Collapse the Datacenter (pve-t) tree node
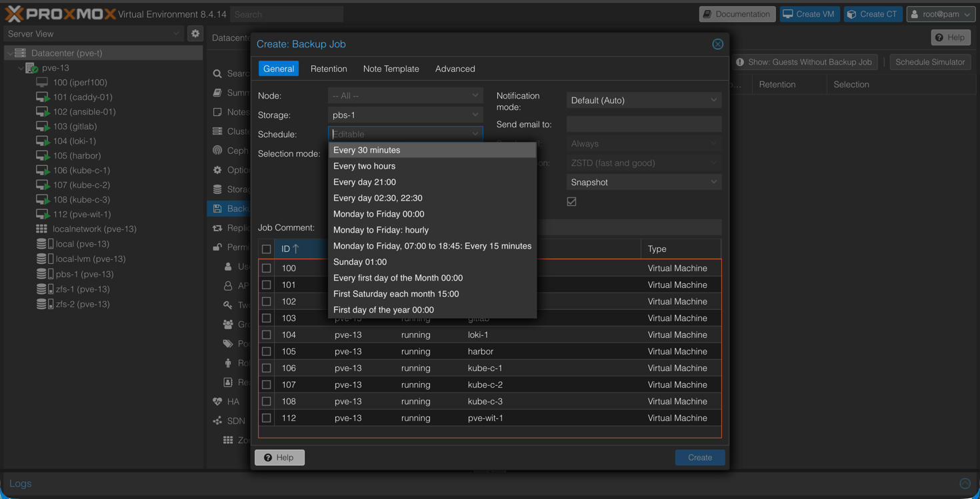The width and height of the screenshot is (980, 499). click(x=9, y=53)
